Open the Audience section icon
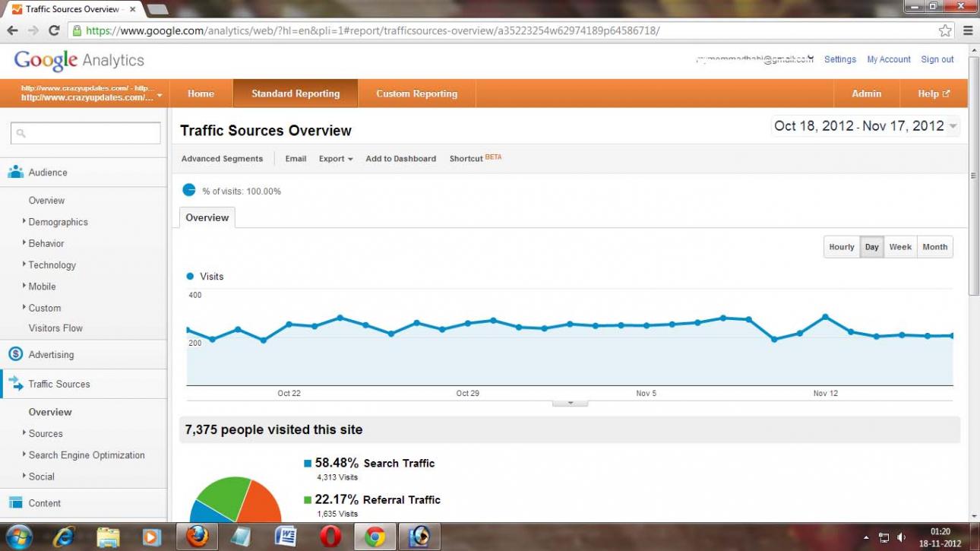The width and height of the screenshot is (980, 551). [15, 173]
